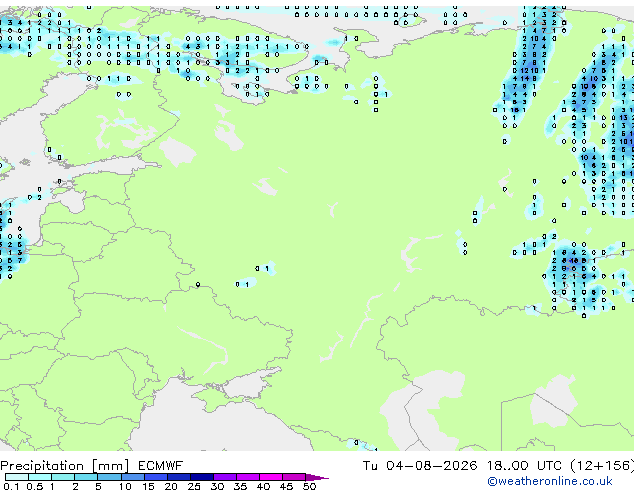Click the 35–40 mm violet legend swatch
634x490 pixels.
point(247,477)
